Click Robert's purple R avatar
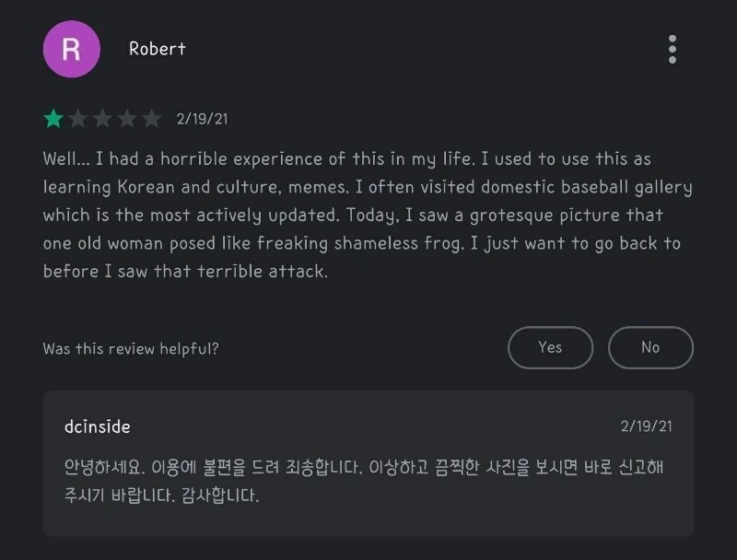 (72, 49)
